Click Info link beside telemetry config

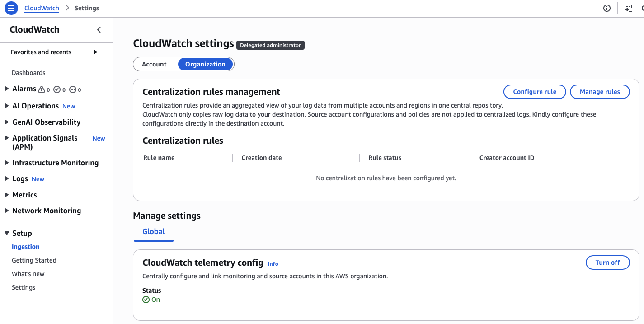pos(273,264)
